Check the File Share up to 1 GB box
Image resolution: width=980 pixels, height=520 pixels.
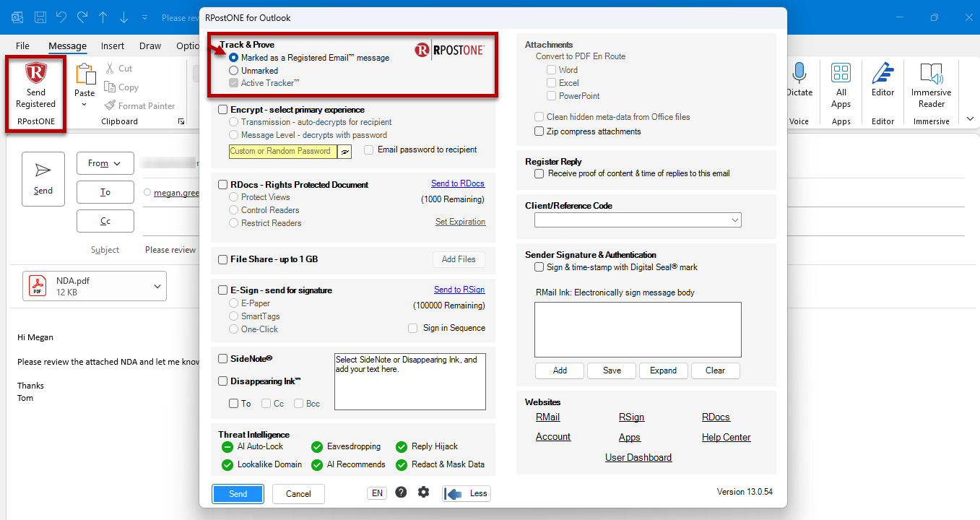223,259
